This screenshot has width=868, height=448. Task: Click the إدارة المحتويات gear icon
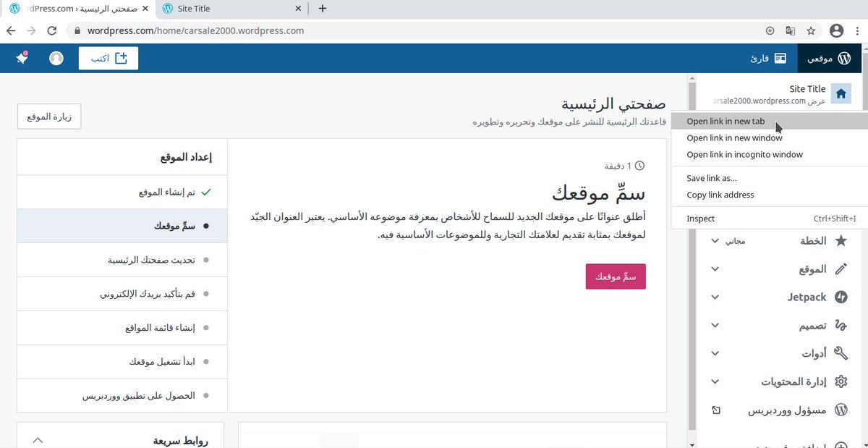coord(841,382)
